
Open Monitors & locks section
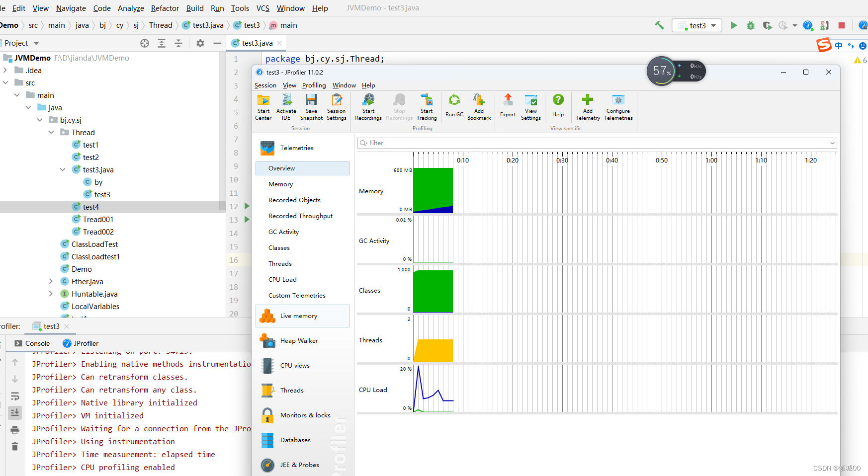coord(303,415)
